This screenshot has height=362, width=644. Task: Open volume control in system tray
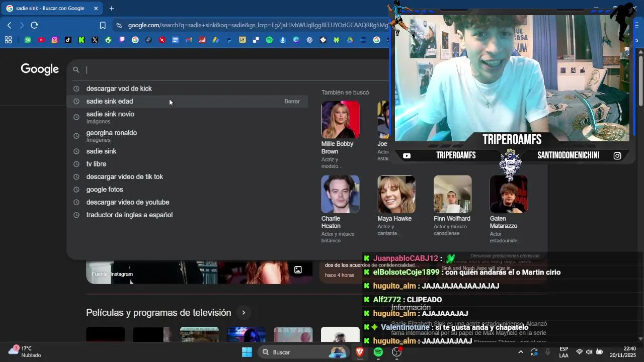coord(589,352)
